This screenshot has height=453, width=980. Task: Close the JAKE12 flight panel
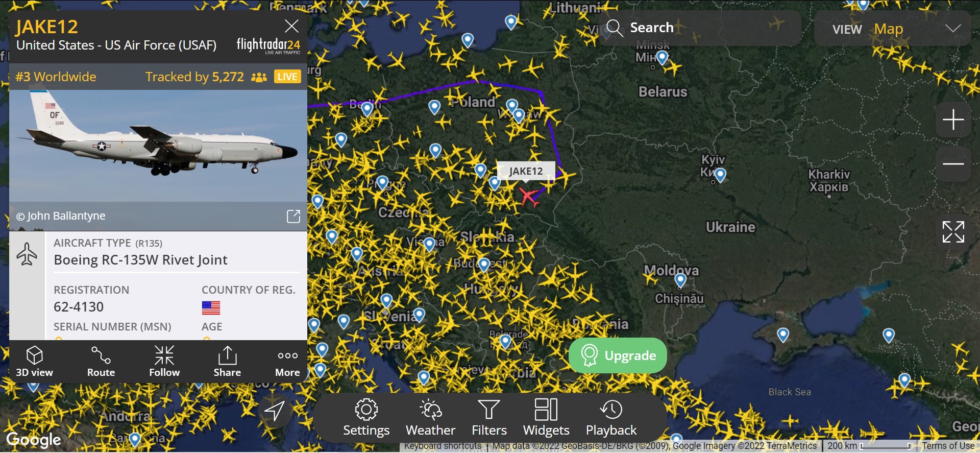(x=291, y=26)
